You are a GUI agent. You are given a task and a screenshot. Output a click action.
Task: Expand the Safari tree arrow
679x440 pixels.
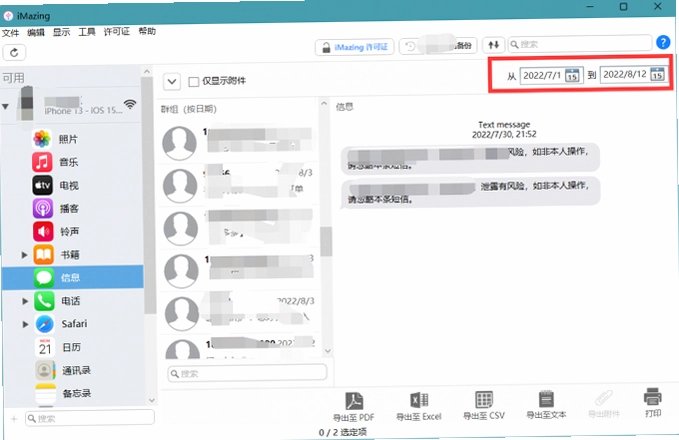tap(25, 324)
